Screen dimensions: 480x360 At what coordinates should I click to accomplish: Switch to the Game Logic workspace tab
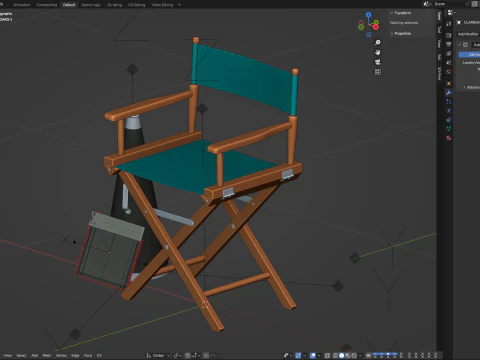91,5
